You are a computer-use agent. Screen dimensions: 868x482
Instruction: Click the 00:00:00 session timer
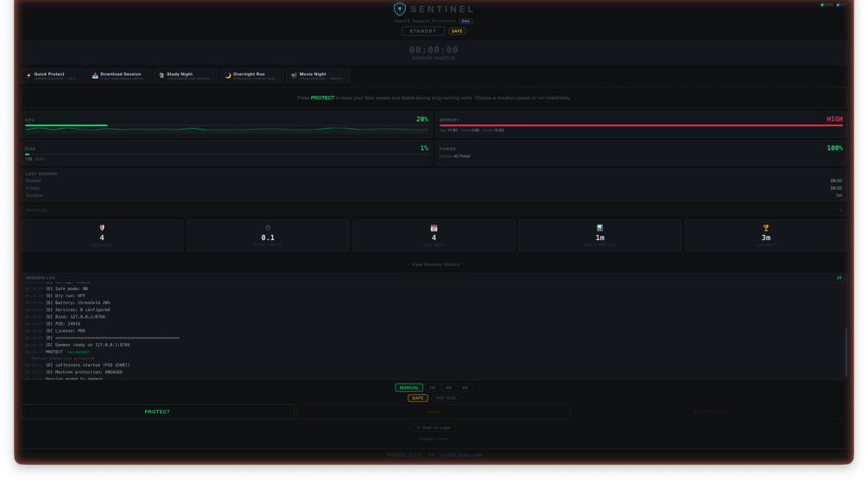[x=434, y=50]
